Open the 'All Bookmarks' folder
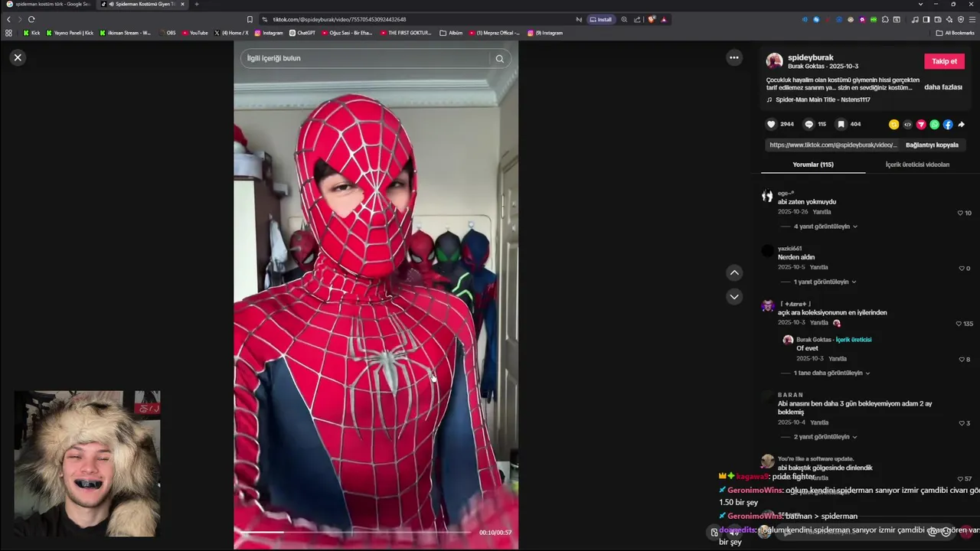 pos(955,33)
